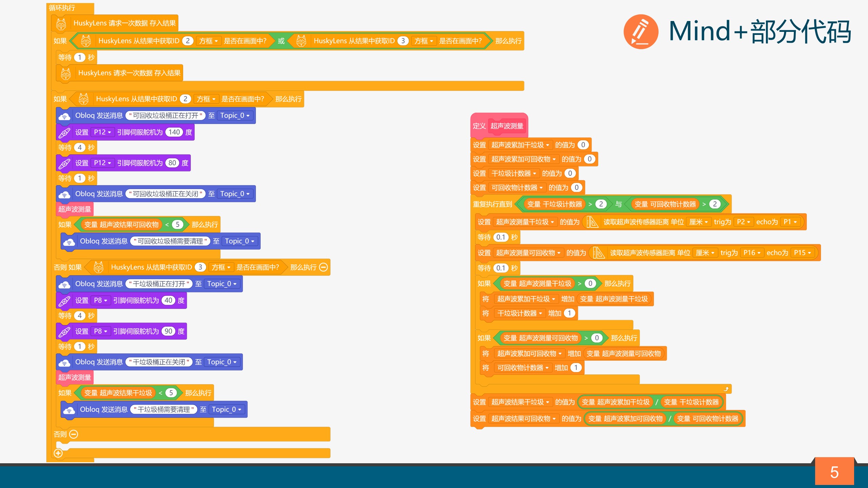Click Obloq cloud icon for 干垃圾桶正在打开 message
The width and height of the screenshot is (868, 488).
64,285
